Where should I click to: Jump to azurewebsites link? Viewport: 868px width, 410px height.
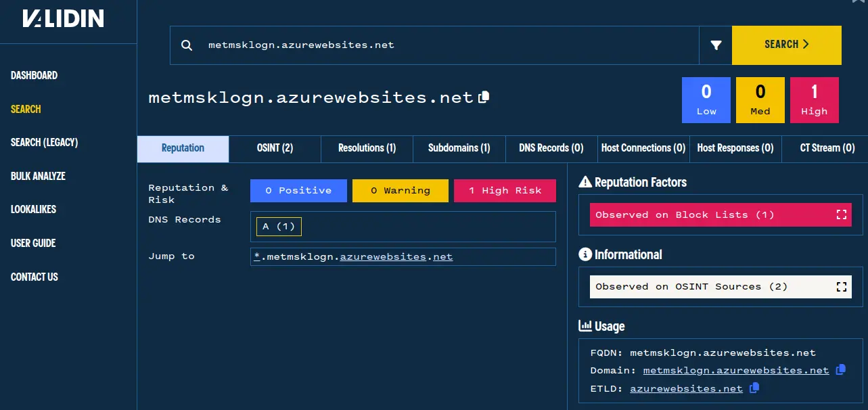(x=383, y=256)
